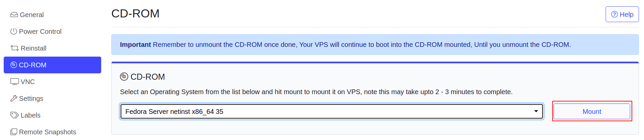
Task: Click the caret arrow on the OS selector
Action: [x=536, y=111]
